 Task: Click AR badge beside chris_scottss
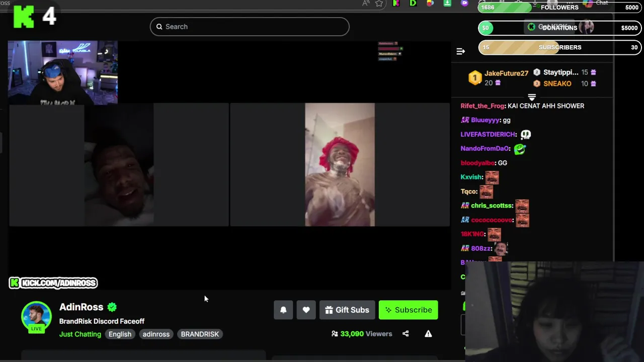click(x=465, y=206)
